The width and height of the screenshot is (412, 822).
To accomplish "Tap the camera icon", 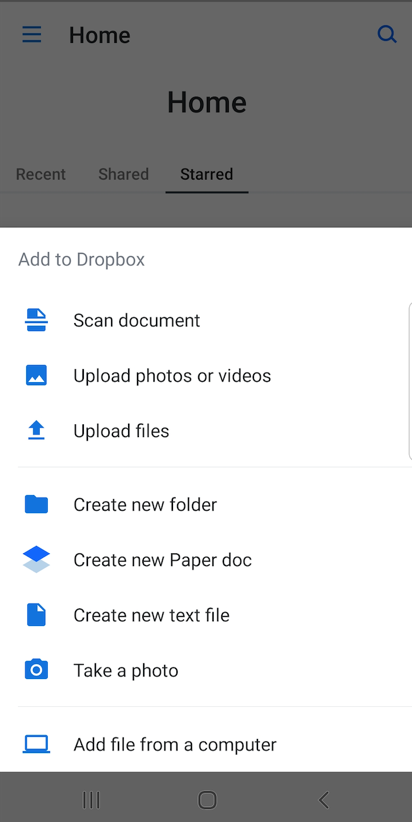I will tap(36, 670).
